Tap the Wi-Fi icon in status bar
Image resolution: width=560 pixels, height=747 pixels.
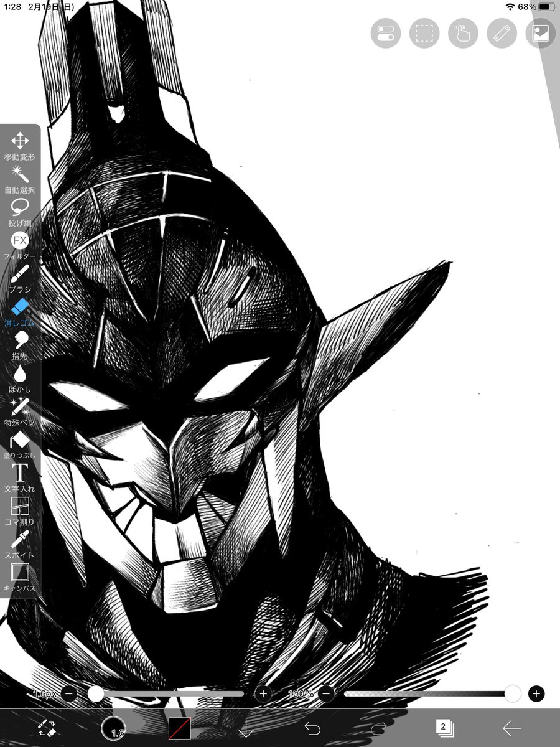click(x=510, y=7)
